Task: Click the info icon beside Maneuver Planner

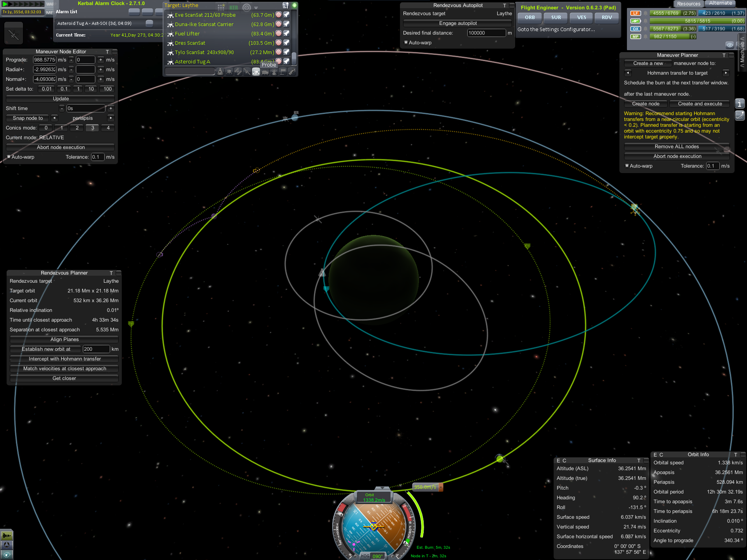Action: click(740, 104)
